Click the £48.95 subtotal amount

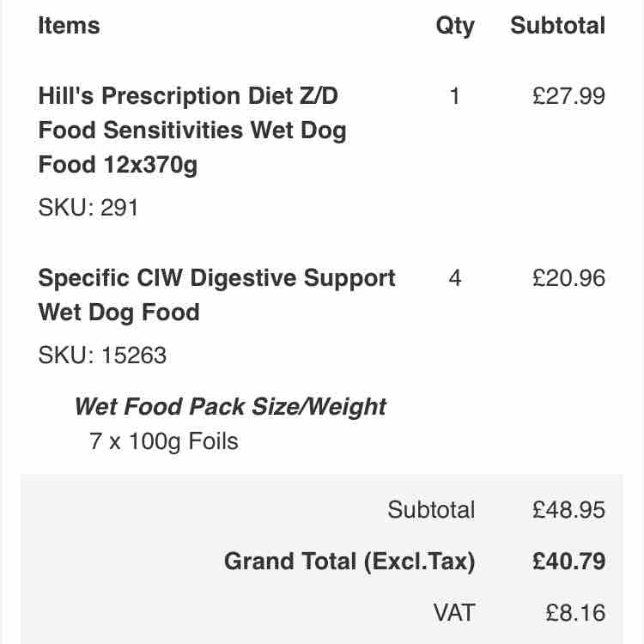tap(568, 510)
